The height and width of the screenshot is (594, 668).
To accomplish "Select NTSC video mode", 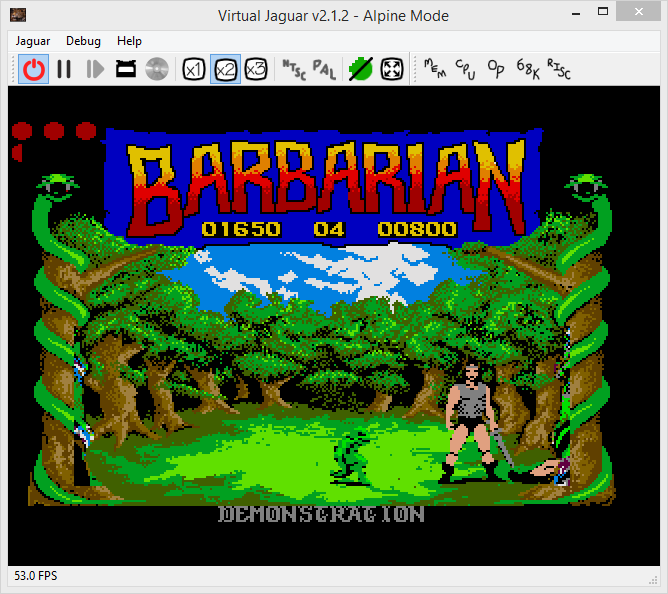I will pos(293,69).
